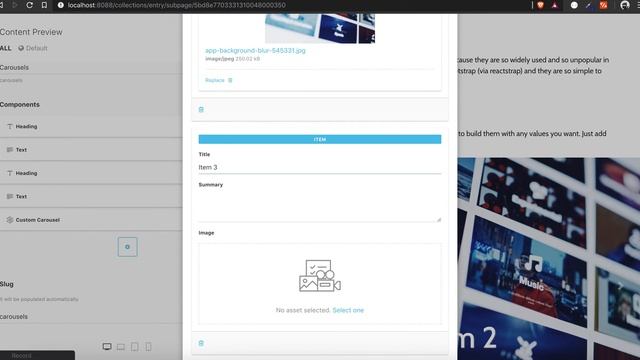
Task: Open app-background-blur-545331.jpg file link
Action: tap(255, 51)
